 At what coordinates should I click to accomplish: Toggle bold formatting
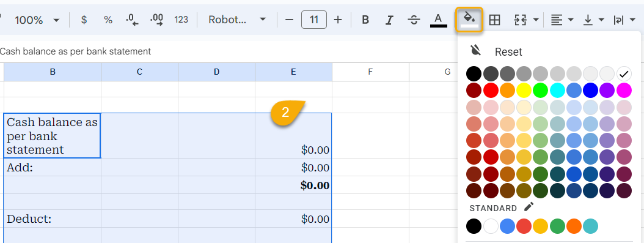(x=365, y=20)
